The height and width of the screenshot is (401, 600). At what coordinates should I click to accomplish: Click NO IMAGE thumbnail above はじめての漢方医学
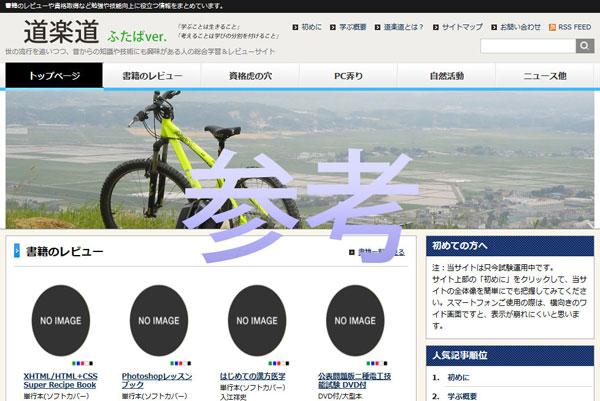(257, 321)
